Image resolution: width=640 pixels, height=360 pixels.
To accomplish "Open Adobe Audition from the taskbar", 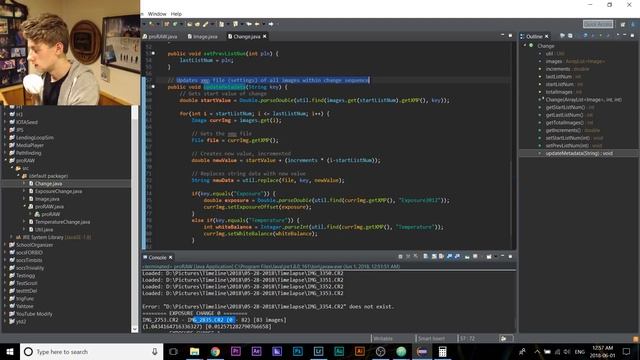I will click(339, 351).
